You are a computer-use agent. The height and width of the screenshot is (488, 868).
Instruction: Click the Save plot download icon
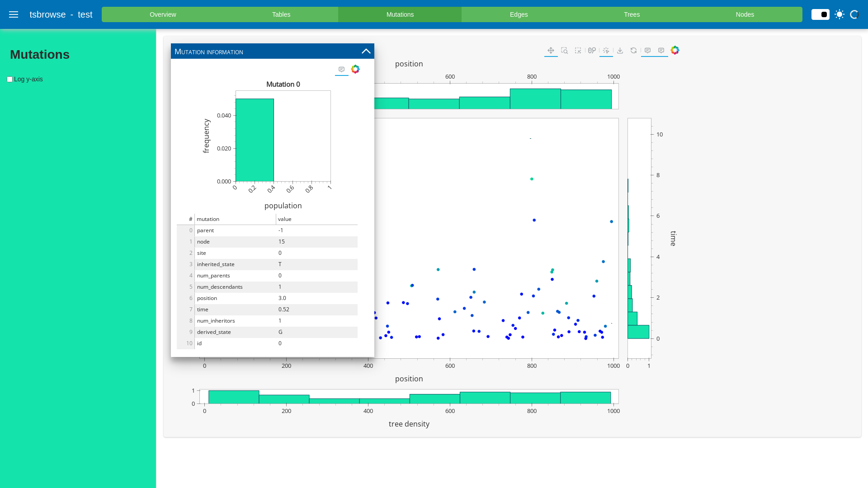click(x=620, y=51)
